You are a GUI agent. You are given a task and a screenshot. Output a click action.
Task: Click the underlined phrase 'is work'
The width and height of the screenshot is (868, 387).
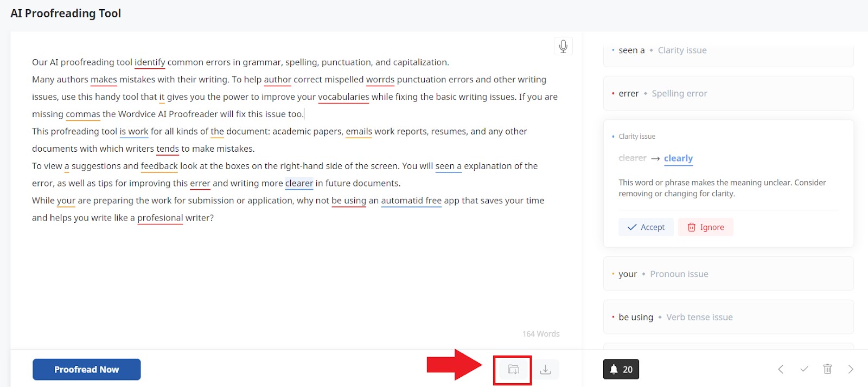pos(134,132)
